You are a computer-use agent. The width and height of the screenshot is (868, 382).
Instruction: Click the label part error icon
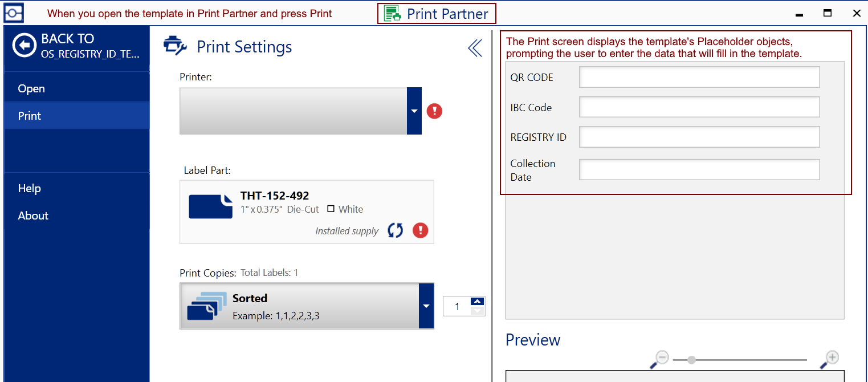point(421,230)
